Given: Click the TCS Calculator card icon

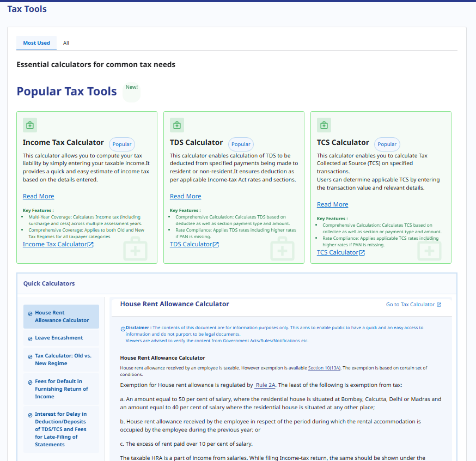Looking at the screenshot, I should (x=324, y=125).
